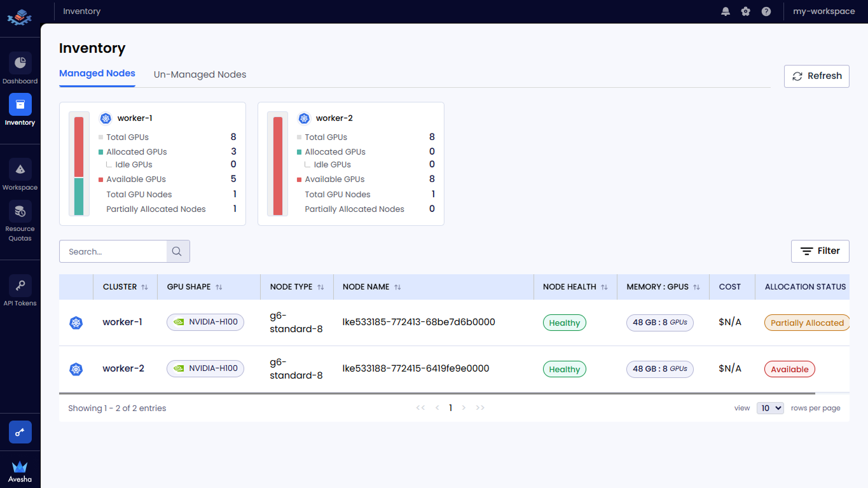Open the Dashboard sidebar icon
This screenshot has width=868, height=488.
20,64
